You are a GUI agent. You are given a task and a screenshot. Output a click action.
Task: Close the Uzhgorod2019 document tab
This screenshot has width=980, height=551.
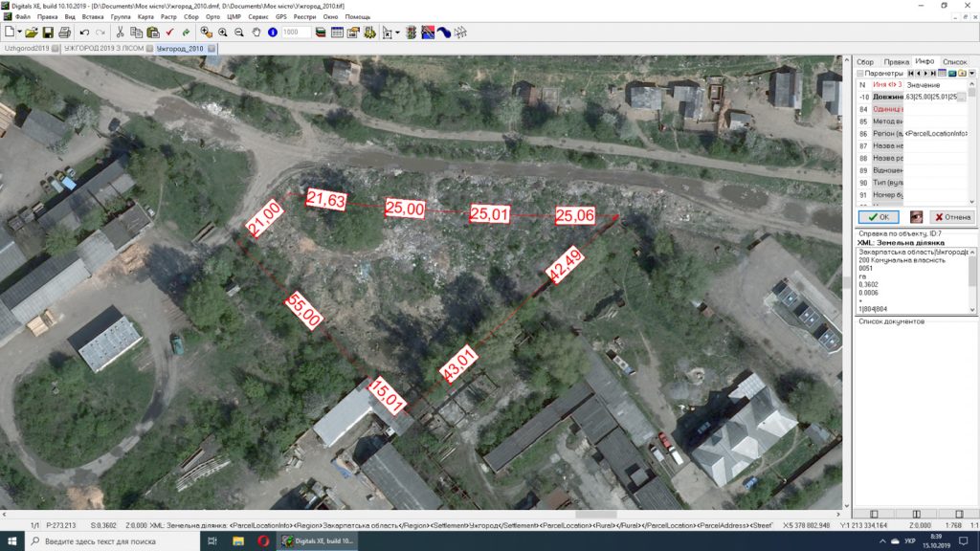56,48
